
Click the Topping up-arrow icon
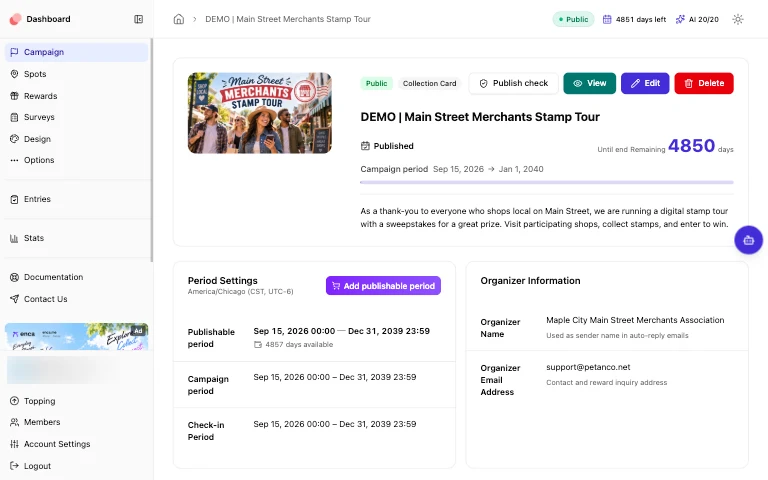pyautogui.click(x=14, y=401)
